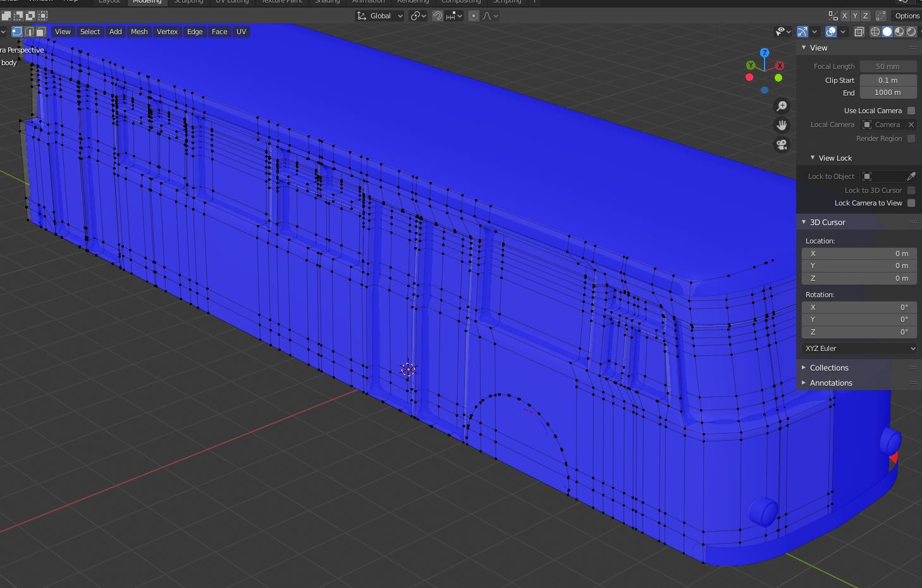Screen dimensions: 922x588
Task: Switch to wireframe shading mode
Action: point(875,32)
